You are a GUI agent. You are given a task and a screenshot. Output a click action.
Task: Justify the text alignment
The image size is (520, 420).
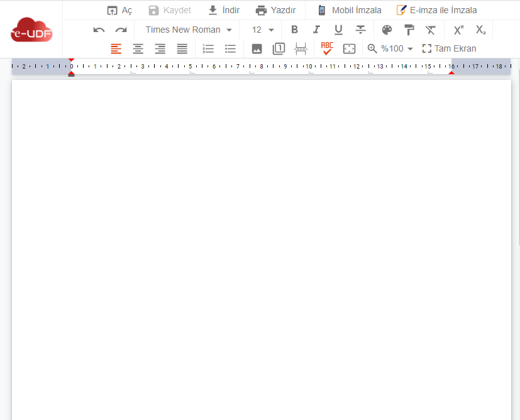pos(182,49)
